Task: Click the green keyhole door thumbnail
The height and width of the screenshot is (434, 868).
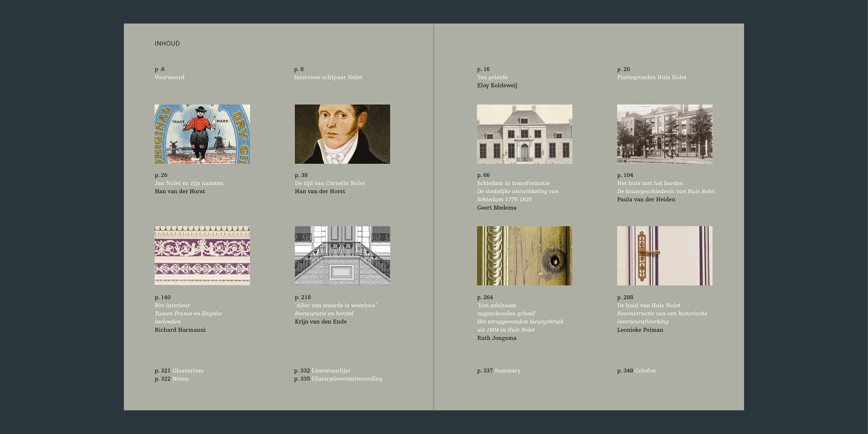Action: [x=525, y=256]
